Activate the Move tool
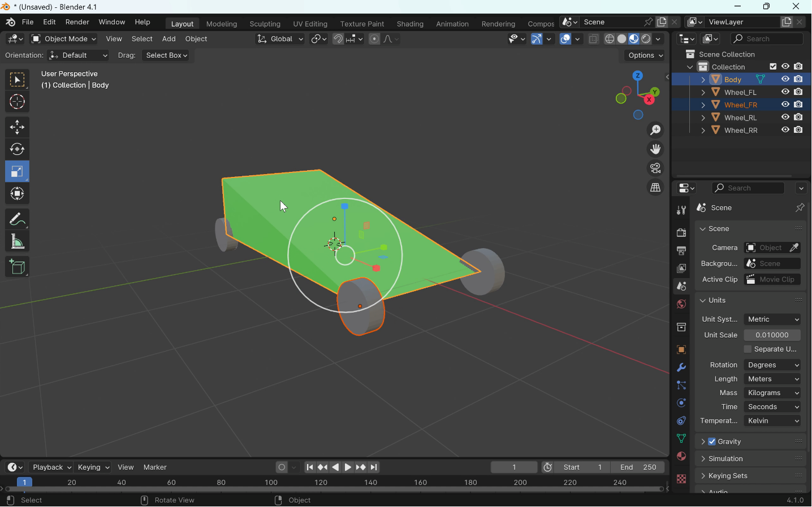The width and height of the screenshot is (812, 507). (18, 127)
